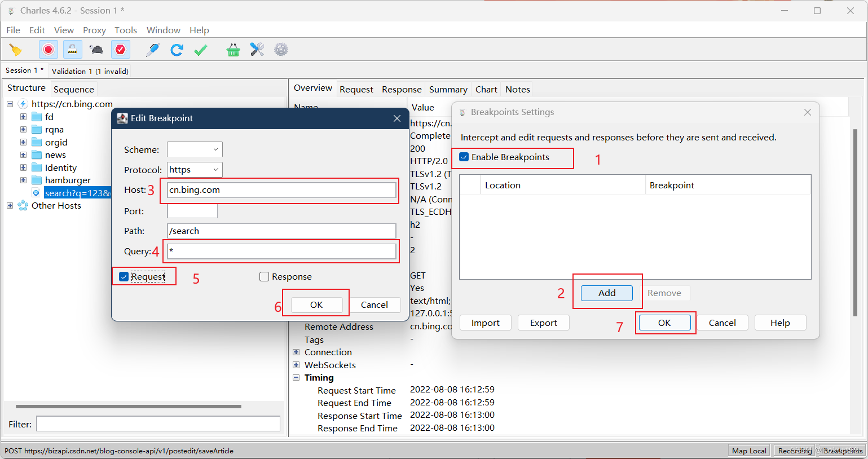
Task: Toggle the red Breakpoints toolbar icon
Action: [x=121, y=50]
